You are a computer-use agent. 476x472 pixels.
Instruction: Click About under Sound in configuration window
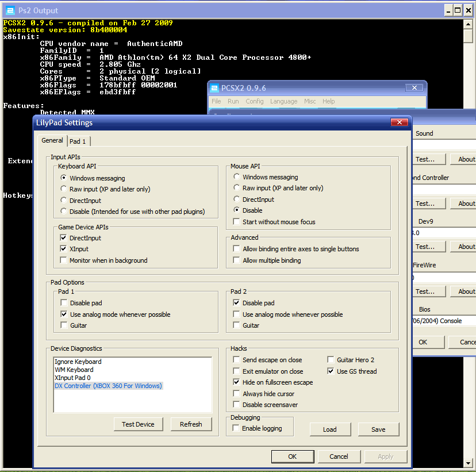(463, 159)
